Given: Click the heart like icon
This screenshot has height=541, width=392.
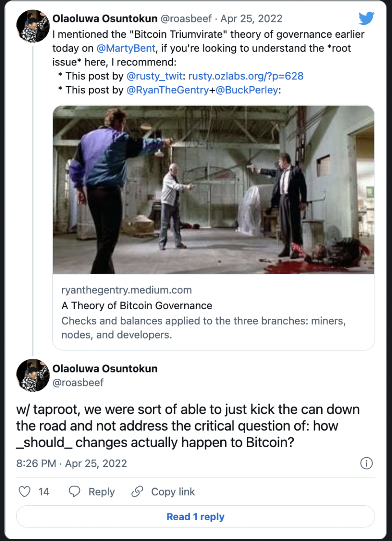Looking at the screenshot, I should (x=25, y=491).
